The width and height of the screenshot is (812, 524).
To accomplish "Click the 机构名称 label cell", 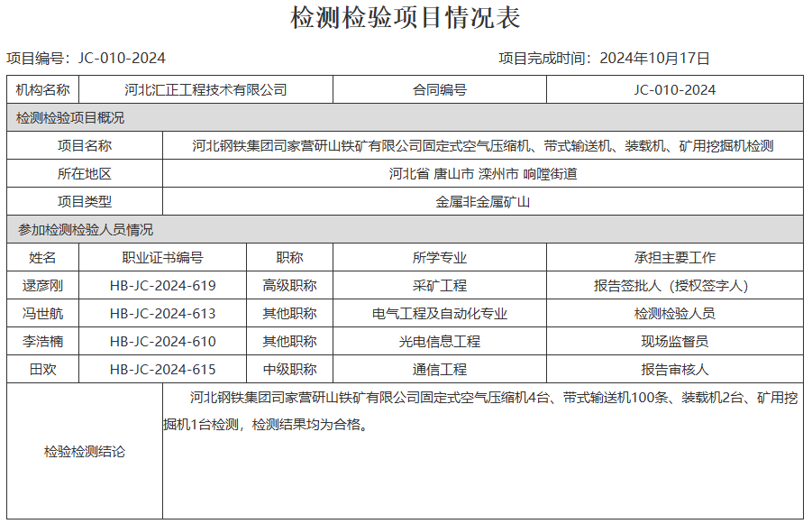I will [43, 89].
